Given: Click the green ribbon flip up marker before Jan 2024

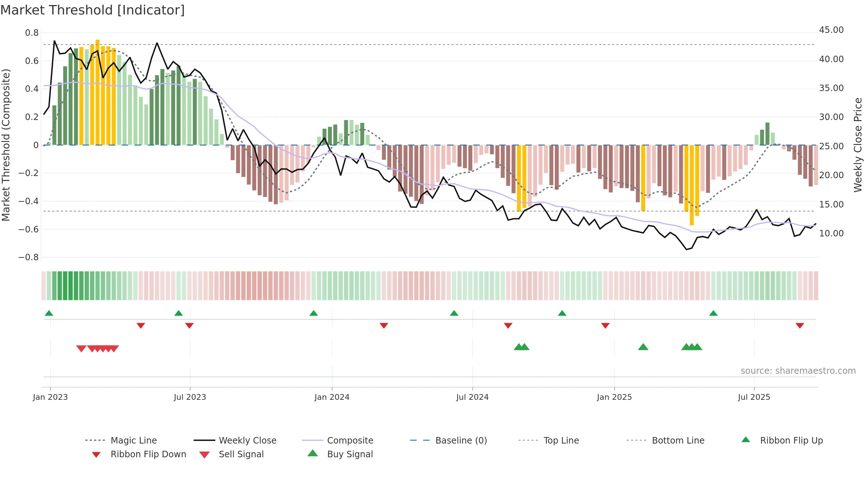Looking at the screenshot, I should 314,313.
